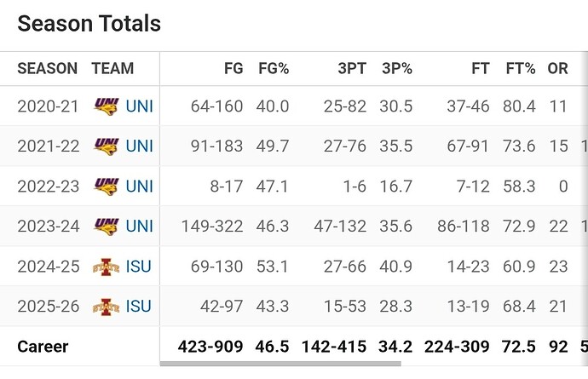Open the ISU team link for 2024-25
588x379 pixels.
point(139,267)
